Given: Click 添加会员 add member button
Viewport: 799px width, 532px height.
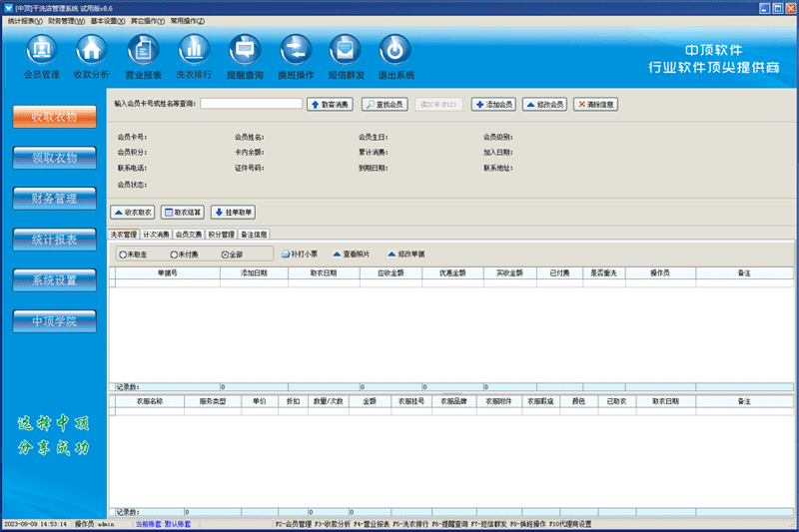Looking at the screenshot, I should click(493, 105).
